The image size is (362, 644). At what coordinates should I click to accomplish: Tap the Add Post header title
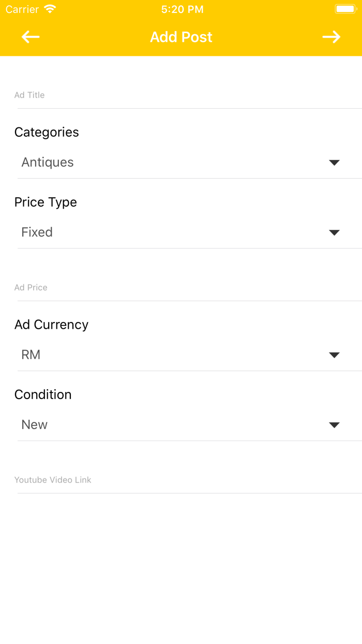point(181,37)
